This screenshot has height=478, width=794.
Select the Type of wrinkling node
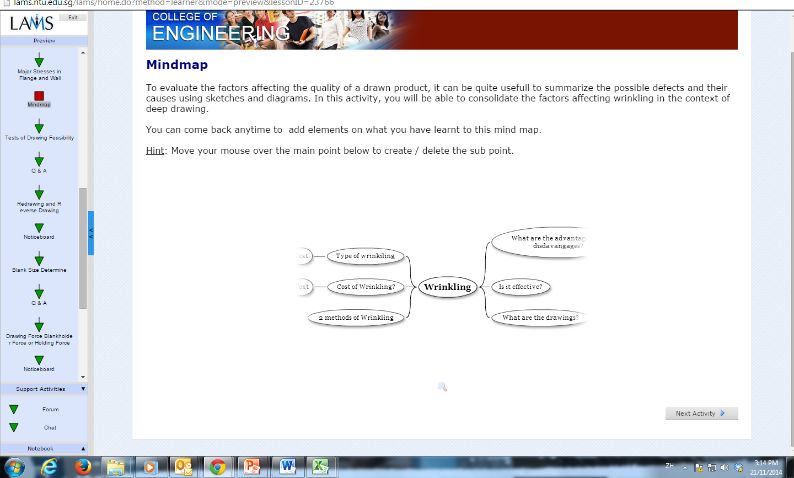[x=365, y=256]
